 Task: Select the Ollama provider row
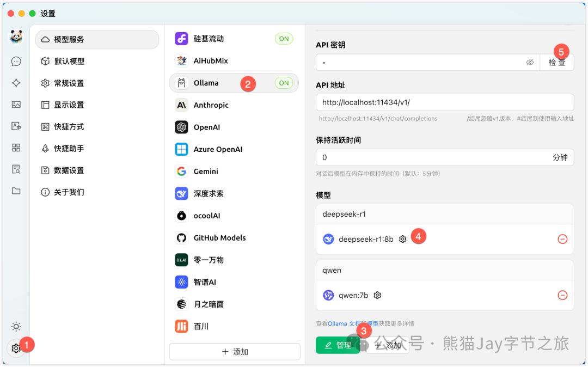click(234, 83)
